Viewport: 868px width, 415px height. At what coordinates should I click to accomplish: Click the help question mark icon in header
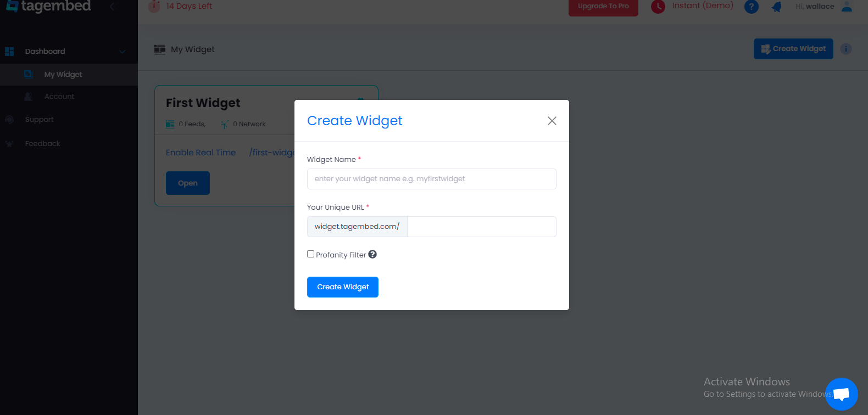pyautogui.click(x=751, y=7)
